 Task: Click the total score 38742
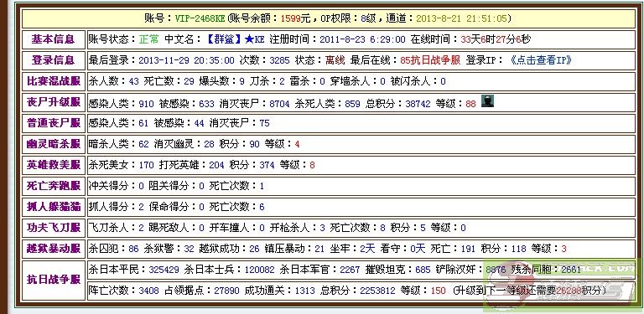pyautogui.click(x=418, y=104)
